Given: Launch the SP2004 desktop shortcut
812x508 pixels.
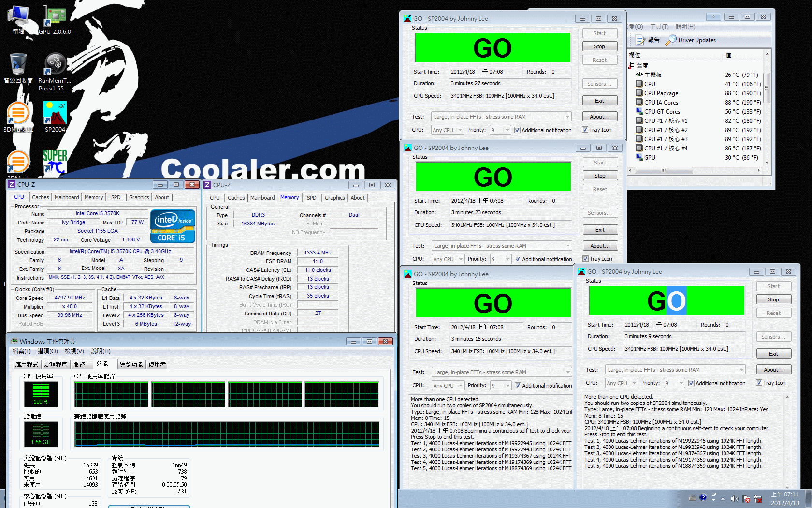Looking at the screenshot, I should tap(55, 117).
